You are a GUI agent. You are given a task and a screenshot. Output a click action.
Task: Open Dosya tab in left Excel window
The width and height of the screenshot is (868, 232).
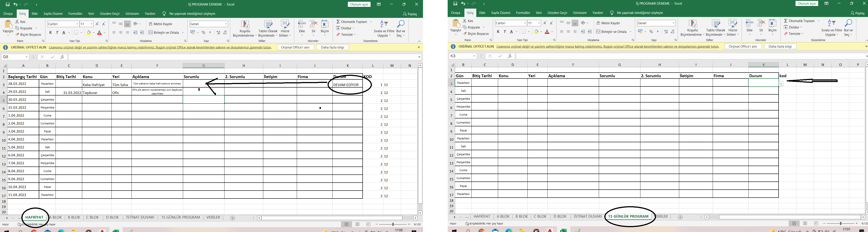tap(8, 14)
